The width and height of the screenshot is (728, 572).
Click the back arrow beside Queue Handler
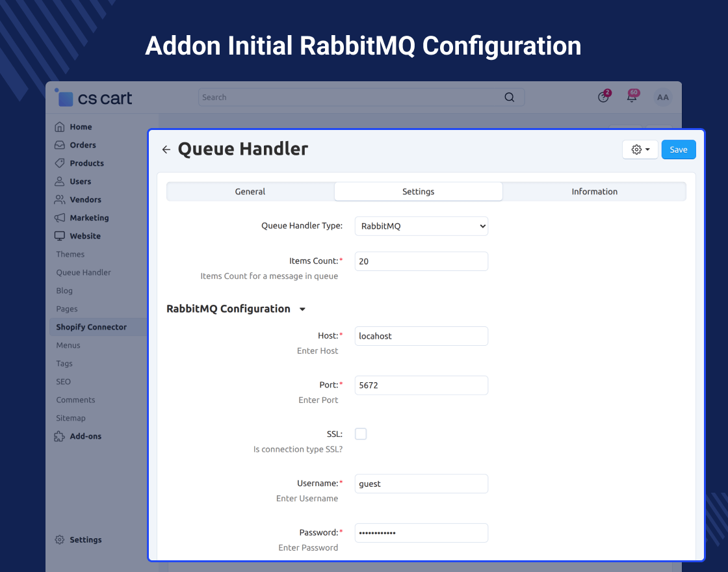[166, 149]
